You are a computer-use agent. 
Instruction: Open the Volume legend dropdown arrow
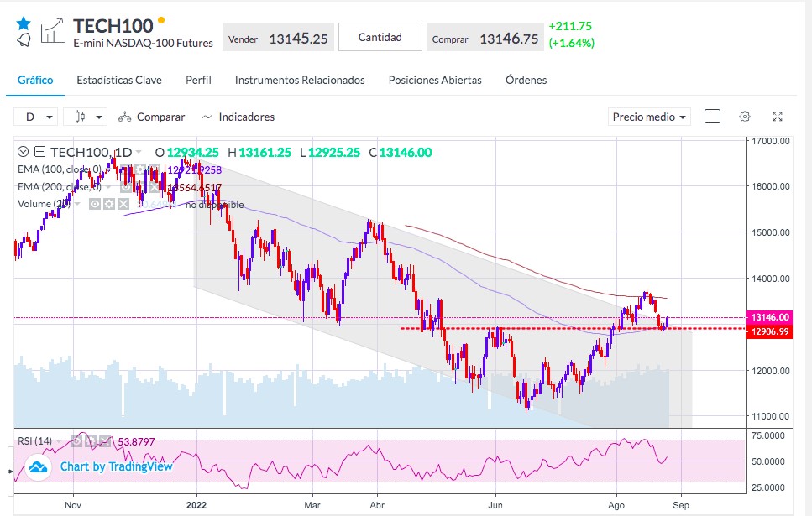click(77, 204)
